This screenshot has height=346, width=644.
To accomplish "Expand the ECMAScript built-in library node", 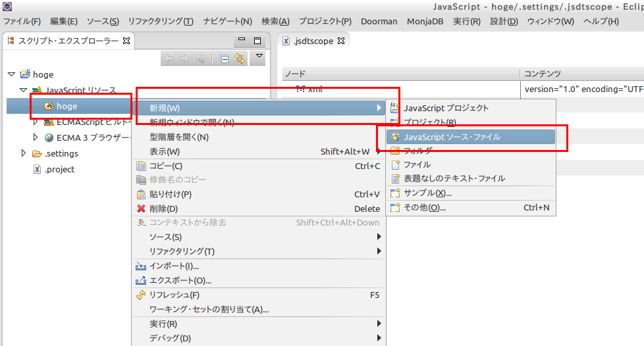I will tap(36, 122).
